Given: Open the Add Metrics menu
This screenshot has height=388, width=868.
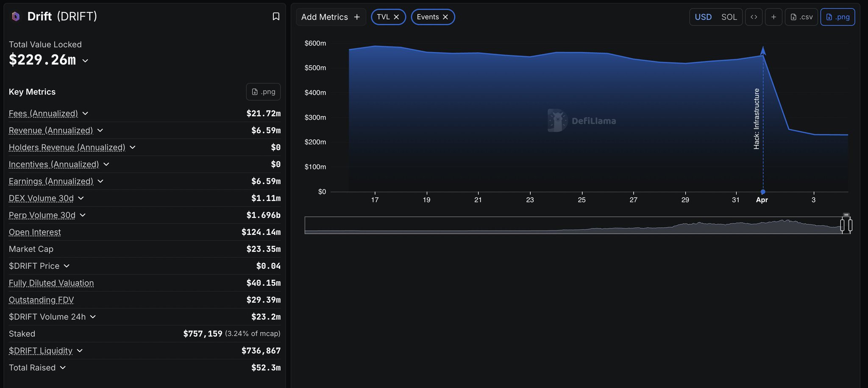Looking at the screenshot, I should click(331, 17).
